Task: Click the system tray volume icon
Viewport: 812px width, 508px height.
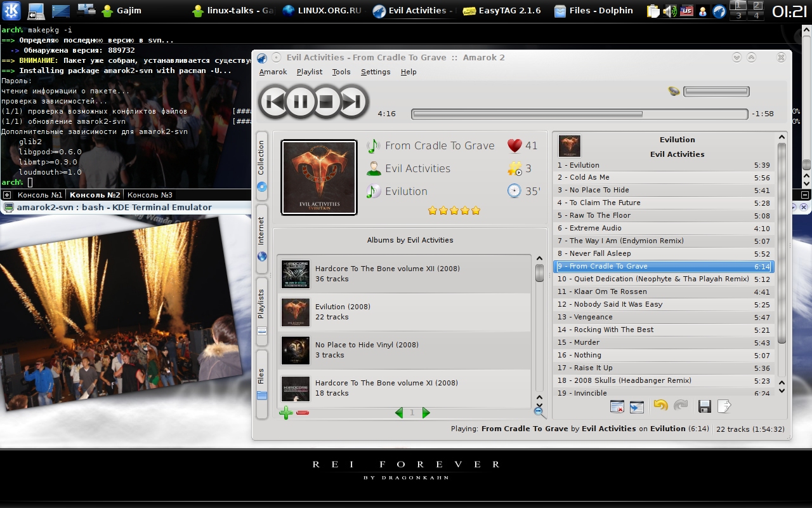Action: [x=669, y=11]
